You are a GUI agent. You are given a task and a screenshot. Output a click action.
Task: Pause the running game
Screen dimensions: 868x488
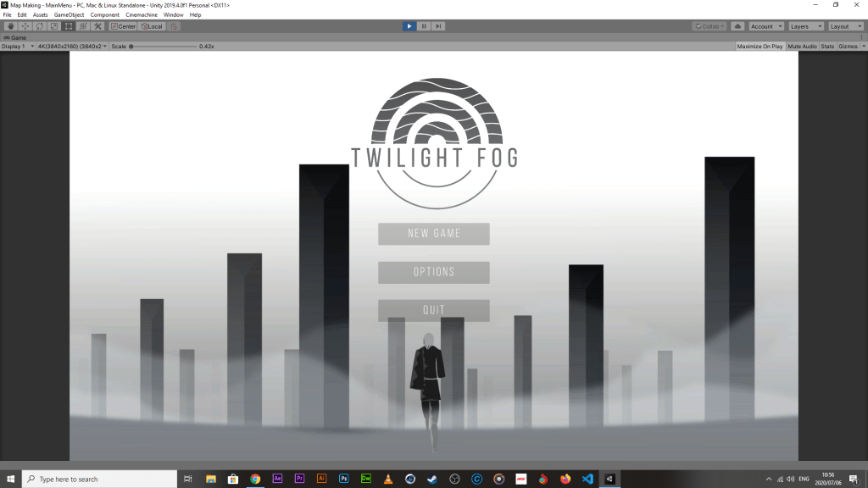pos(424,26)
